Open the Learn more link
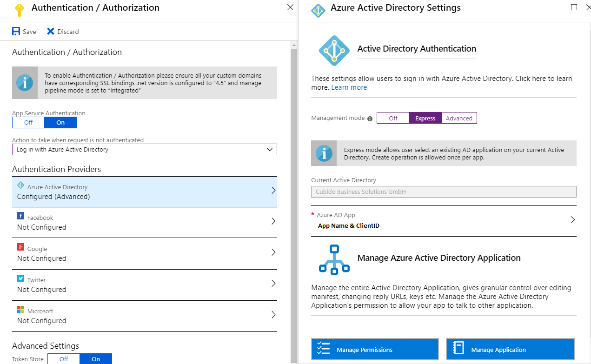This screenshot has width=591, height=364. click(x=349, y=87)
